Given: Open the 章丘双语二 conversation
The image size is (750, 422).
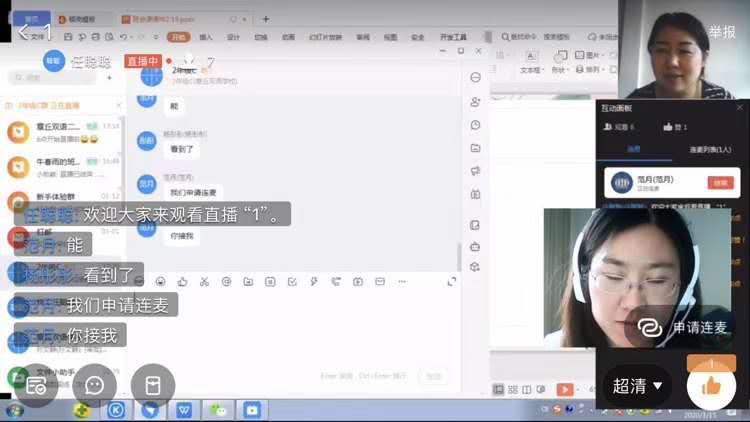Looking at the screenshot, I should coord(62,133).
